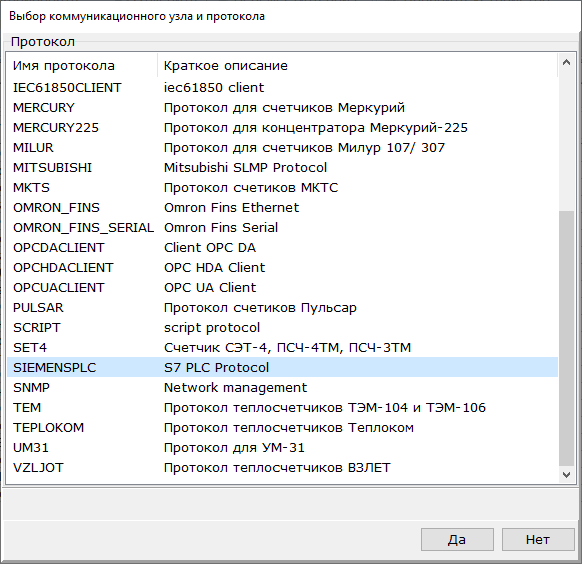Select the SCRIPT protocol row

click(282, 328)
